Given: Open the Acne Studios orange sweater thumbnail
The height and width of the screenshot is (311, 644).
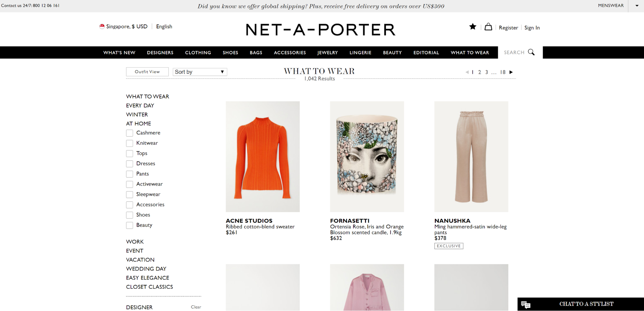Looking at the screenshot, I should 263,156.
